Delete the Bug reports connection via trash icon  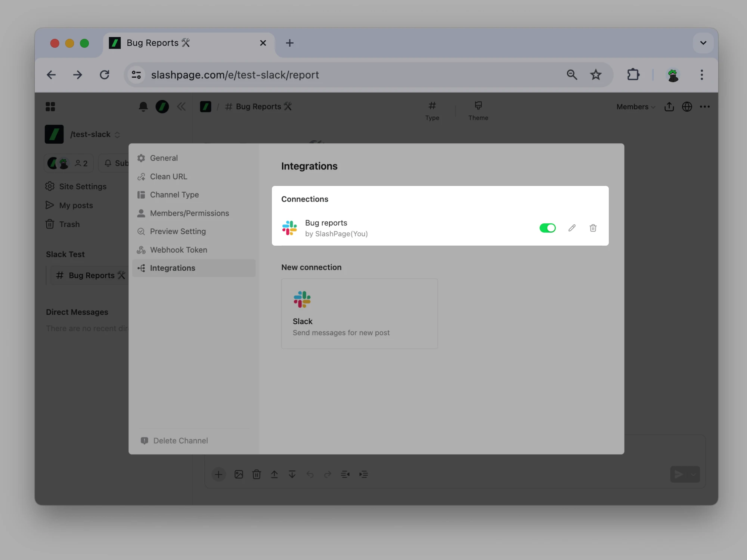click(593, 228)
